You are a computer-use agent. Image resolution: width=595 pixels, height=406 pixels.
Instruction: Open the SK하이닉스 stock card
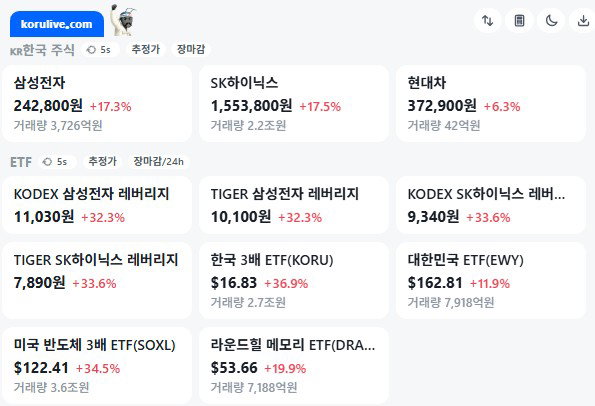(294, 104)
